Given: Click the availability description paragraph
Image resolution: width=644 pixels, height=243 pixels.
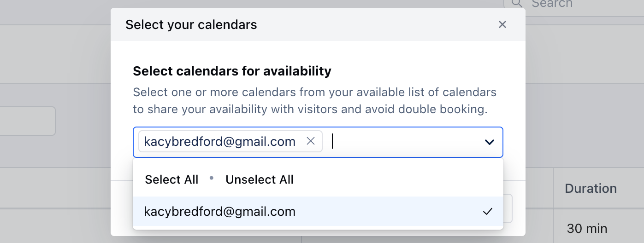Looking at the screenshot, I should pos(314,101).
